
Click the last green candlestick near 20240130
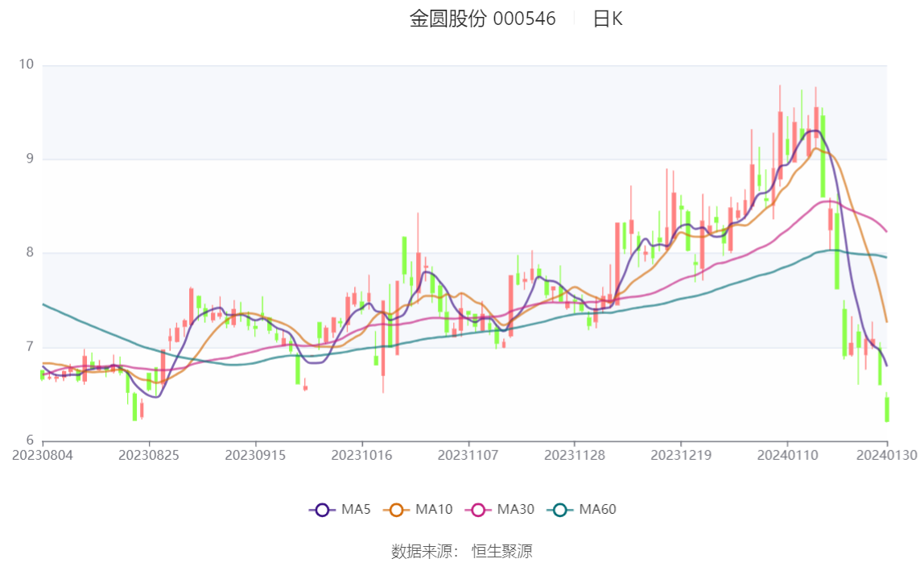click(887, 408)
